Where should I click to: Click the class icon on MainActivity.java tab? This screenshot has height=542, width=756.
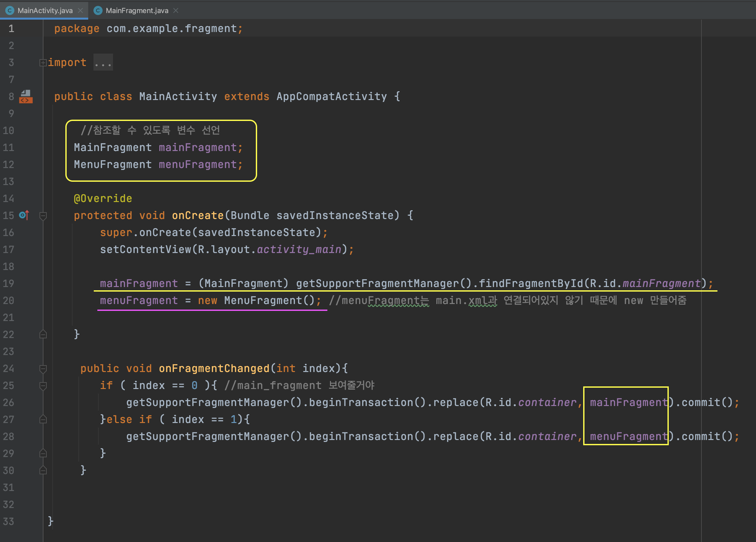[10, 11]
